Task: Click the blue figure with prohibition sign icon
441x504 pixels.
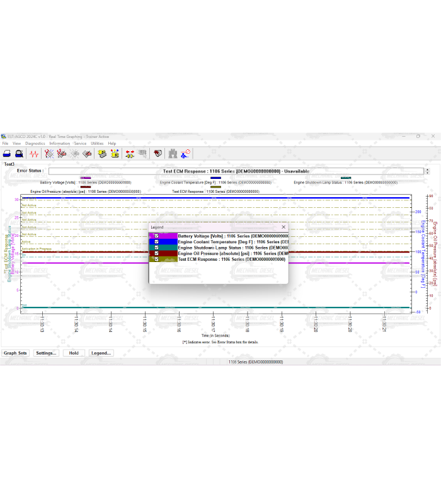Action: coord(186,153)
